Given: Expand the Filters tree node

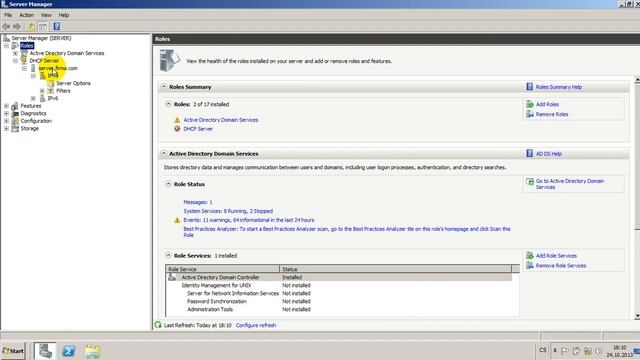Looking at the screenshot, I should (x=42, y=91).
